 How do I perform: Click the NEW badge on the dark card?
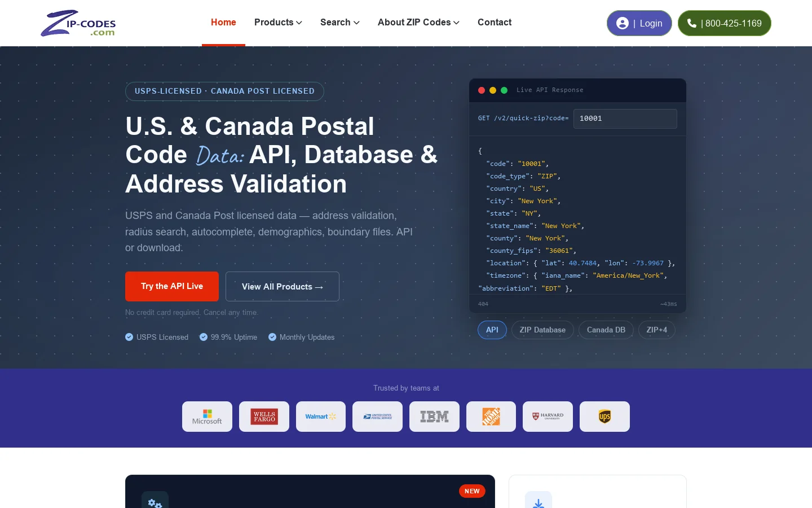pyautogui.click(x=472, y=491)
